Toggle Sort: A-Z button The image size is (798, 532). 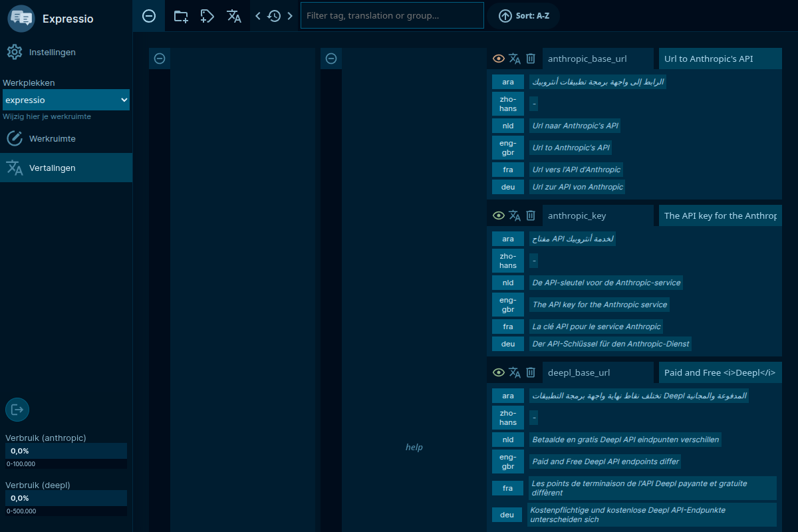point(523,16)
